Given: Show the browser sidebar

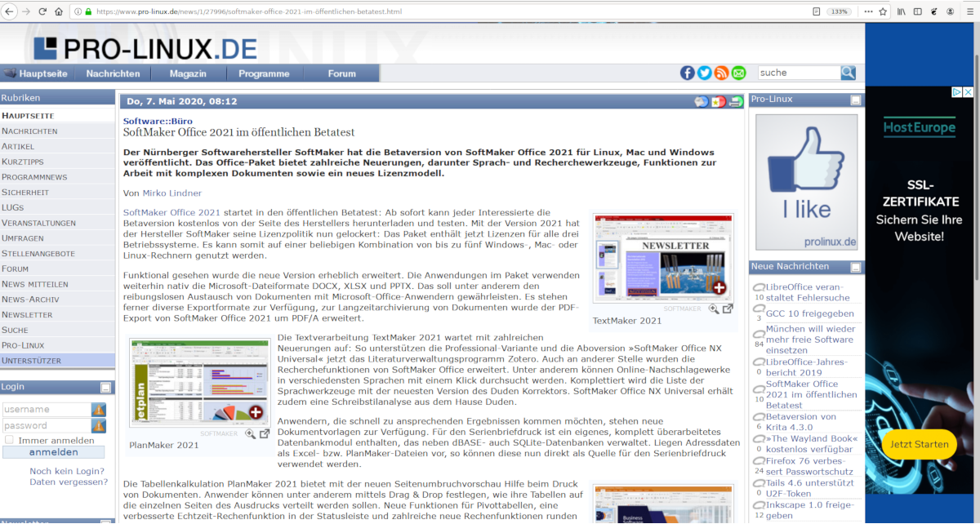Looking at the screenshot, I should [918, 11].
